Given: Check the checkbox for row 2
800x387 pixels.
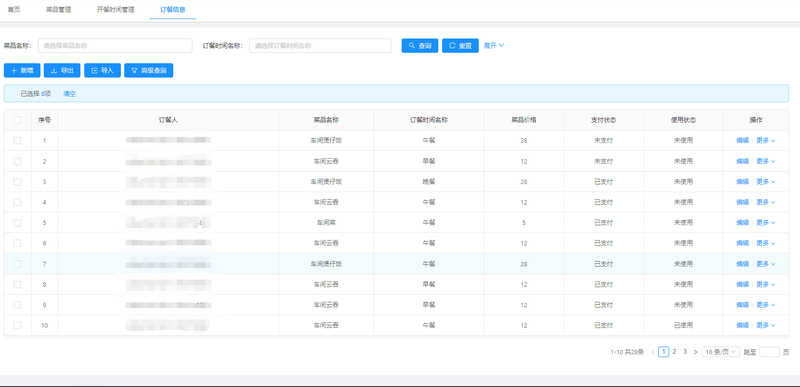Looking at the screenshot, I should click(17, 161).
